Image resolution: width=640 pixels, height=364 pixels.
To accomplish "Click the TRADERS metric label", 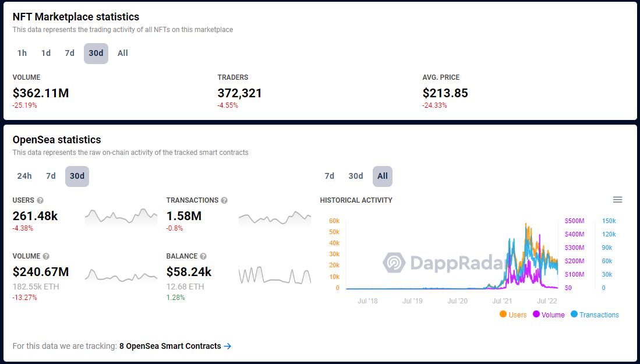I will tap(233, 77).
